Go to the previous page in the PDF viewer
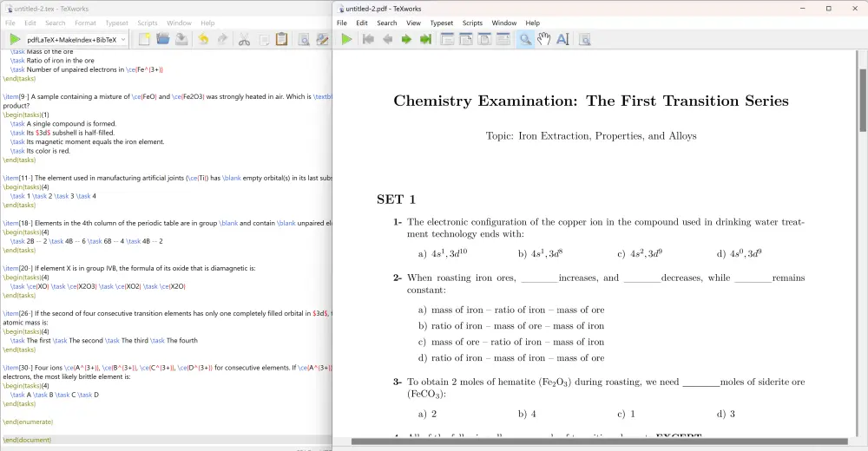The image size is (868, 451). pyautogui.click(x=387, y=39)
